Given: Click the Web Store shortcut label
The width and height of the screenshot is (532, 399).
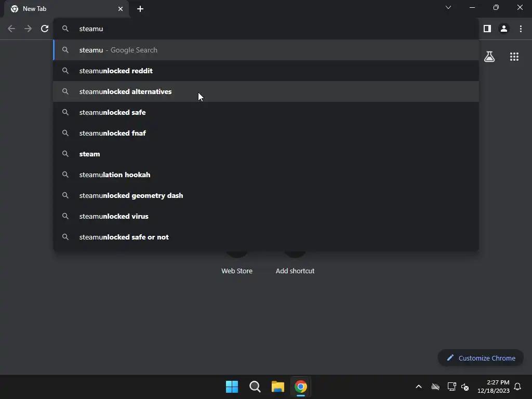Looking at the screenshot, I should [237, 271].
